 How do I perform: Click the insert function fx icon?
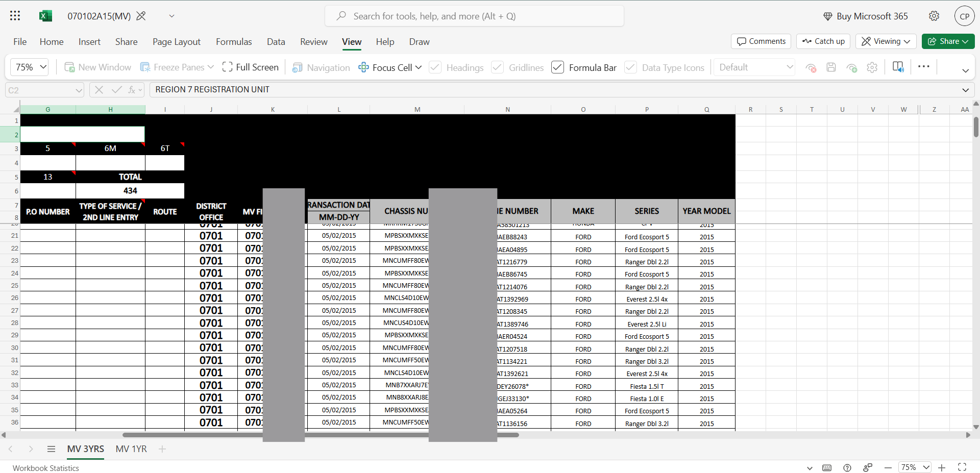tap(132, 90)
